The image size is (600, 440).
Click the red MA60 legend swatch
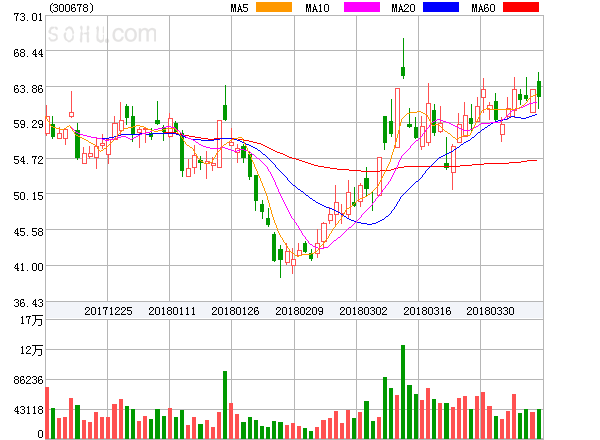tap(521, 7)
